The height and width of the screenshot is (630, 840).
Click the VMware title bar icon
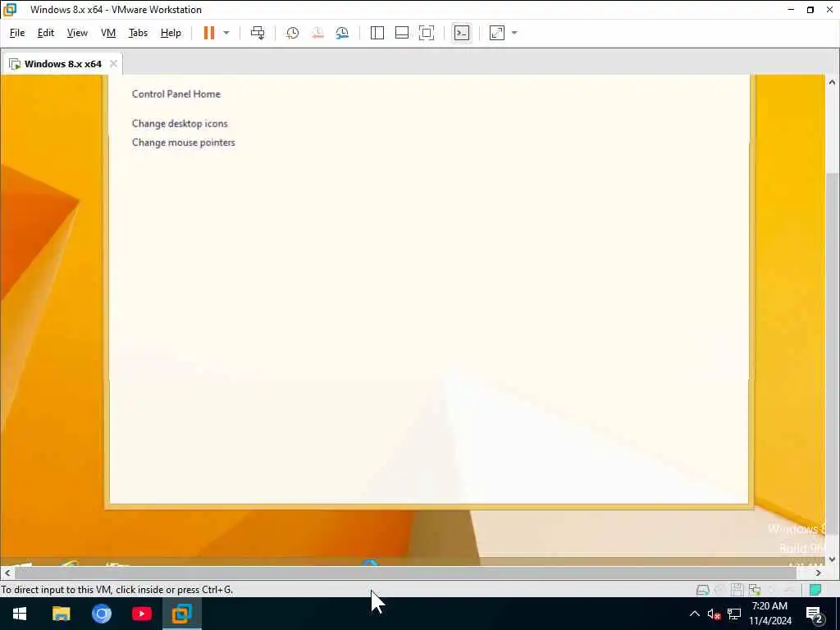point(10,10)
